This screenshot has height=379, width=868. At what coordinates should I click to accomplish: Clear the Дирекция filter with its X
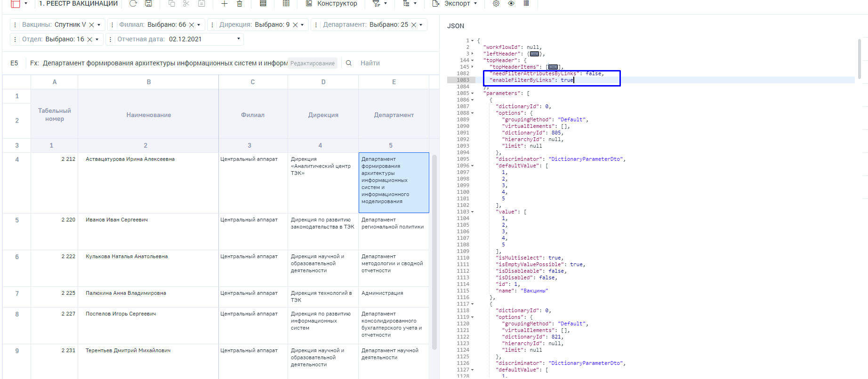pos(295,25)
